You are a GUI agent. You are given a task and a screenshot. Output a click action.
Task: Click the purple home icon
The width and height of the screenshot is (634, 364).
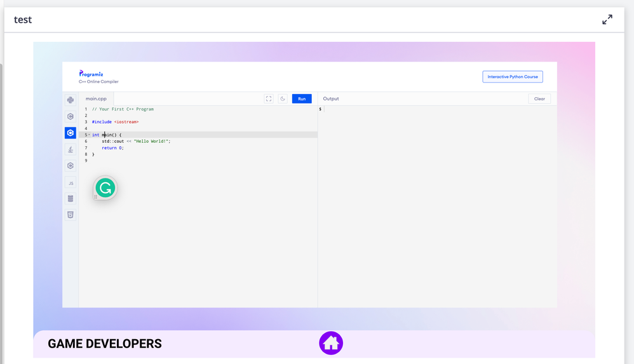[x=331, y=343]
